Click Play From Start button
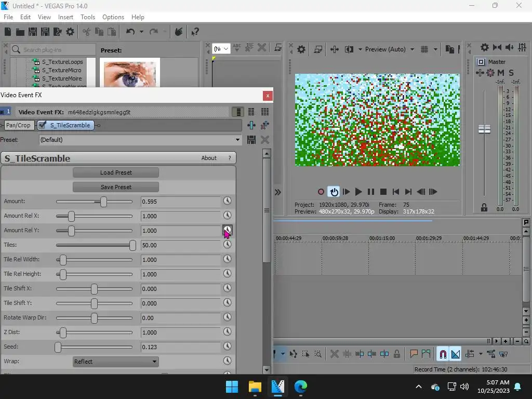532x399 pixels. 346,192
